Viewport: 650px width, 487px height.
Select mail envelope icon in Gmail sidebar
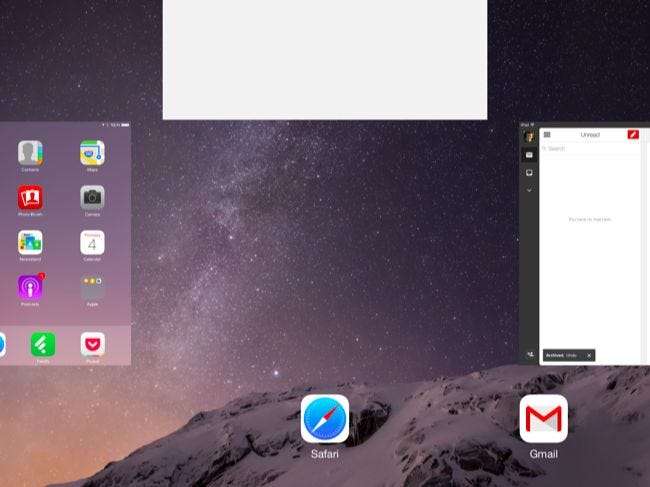click(x=529, y=155)
